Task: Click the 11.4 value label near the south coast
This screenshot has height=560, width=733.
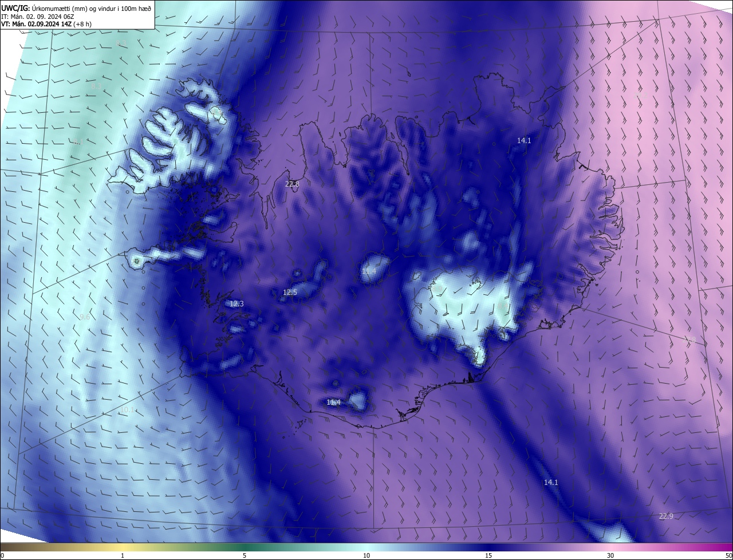Action: [x=333, y=403]
